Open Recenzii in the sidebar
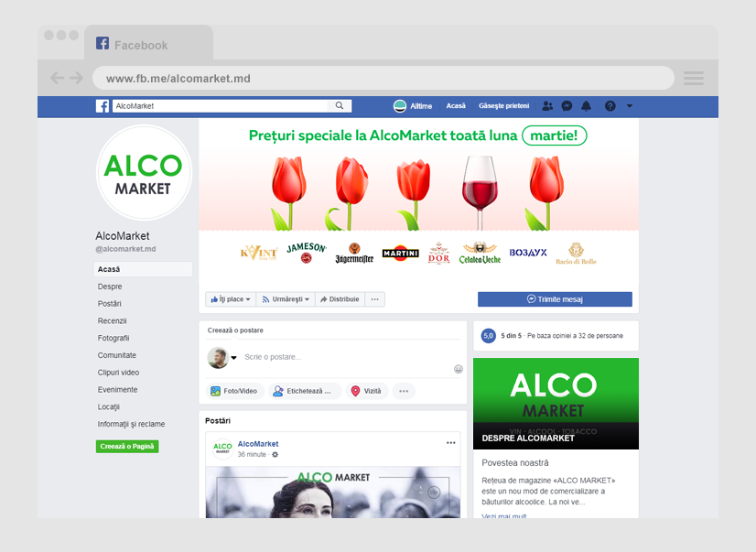 click(x=113, y=321)
